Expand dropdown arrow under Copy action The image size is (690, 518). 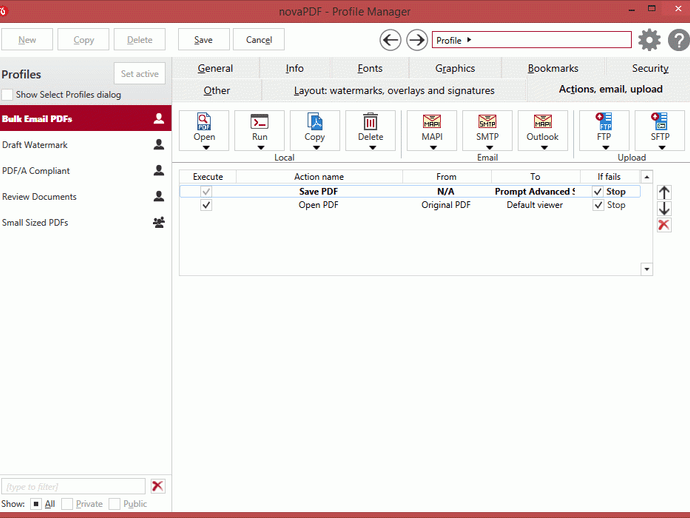pyautogui.click(x=316, y=147)
